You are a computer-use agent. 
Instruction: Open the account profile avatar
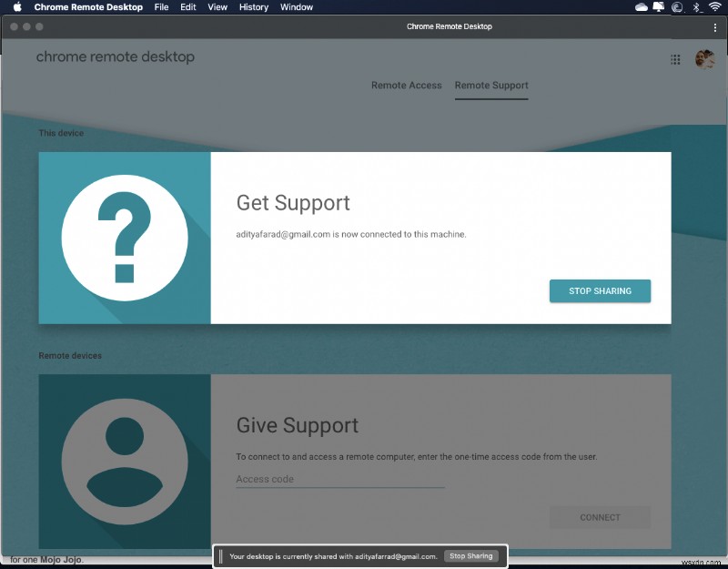(704, 59)
